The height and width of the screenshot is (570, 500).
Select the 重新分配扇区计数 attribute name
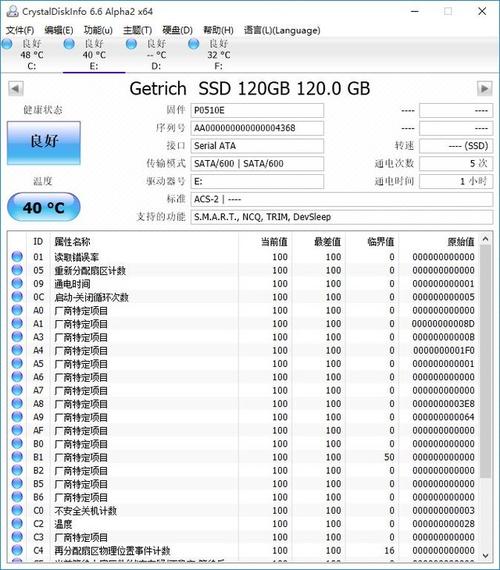tap(90, 270)
